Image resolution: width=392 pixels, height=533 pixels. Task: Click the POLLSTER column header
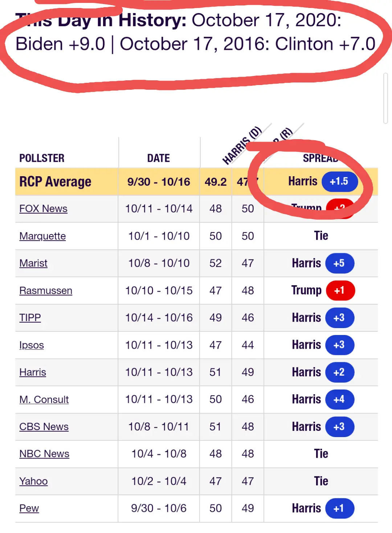pyautogui.click(x=42, y=158)
